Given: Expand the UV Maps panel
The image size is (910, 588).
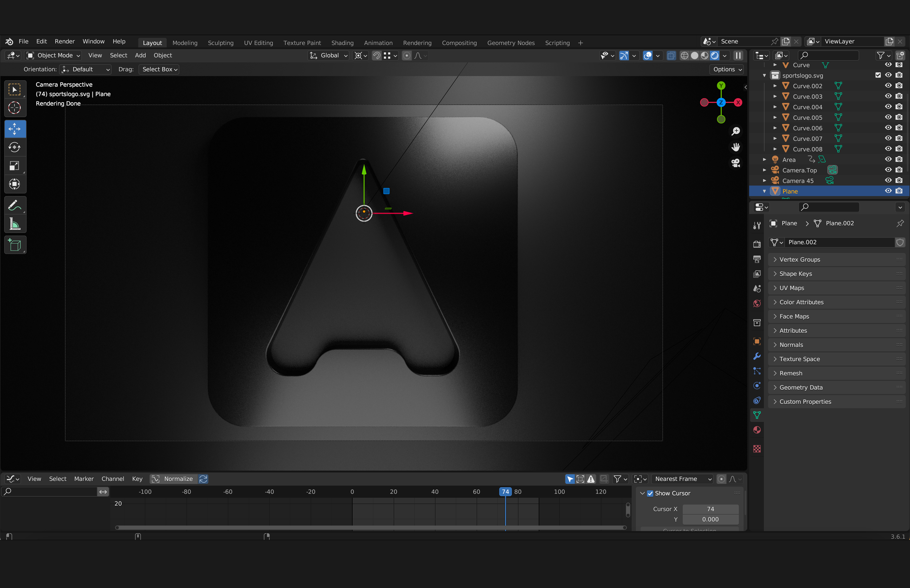Looking at the screenshot, I should point(836,288).
